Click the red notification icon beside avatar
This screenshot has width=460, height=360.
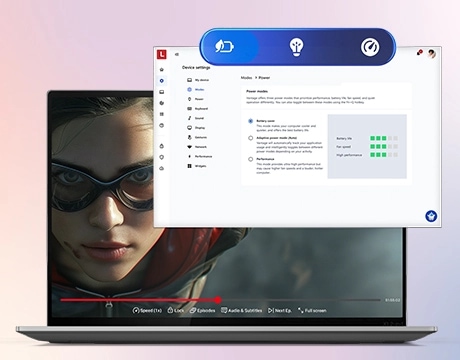tap(420, 52)
